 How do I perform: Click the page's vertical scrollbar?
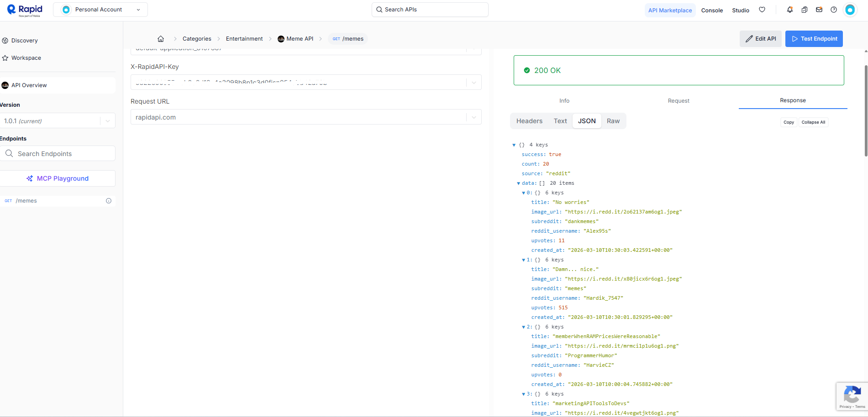[x=866, y=111]
